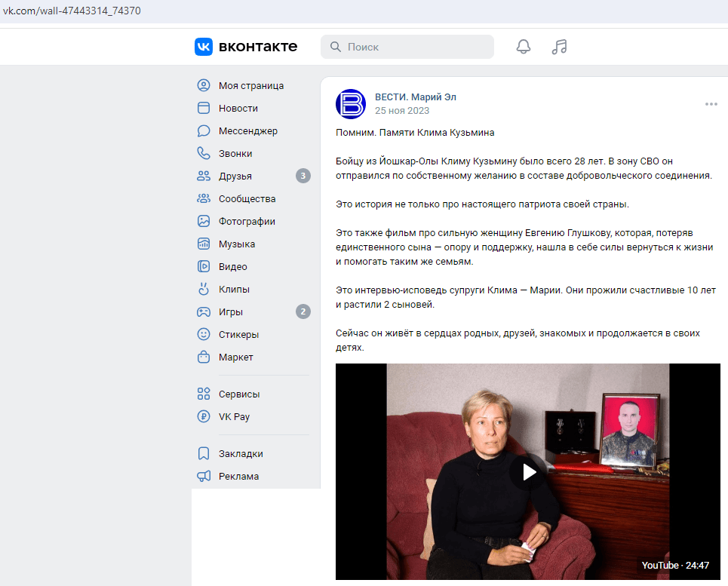Image resolution: width=728 pixels, height=586 pixels.
Task: Click the Photos picture icon
Action: pos(204,221)
